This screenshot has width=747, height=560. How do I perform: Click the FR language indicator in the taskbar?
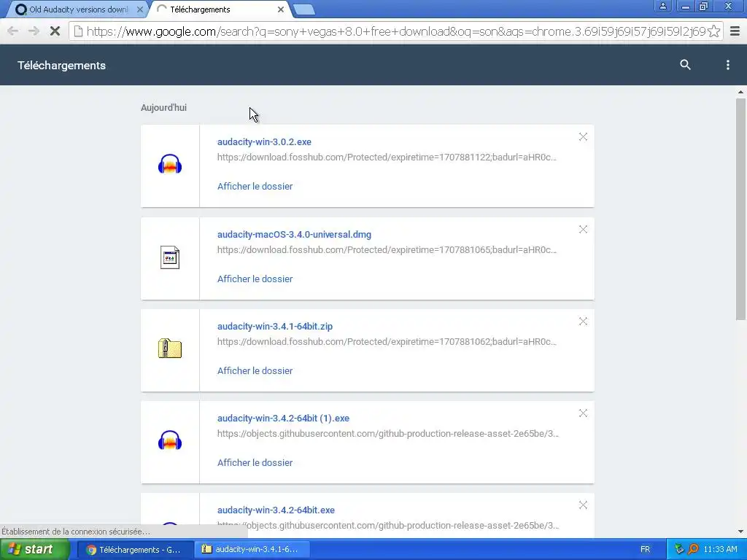[645, 550]
